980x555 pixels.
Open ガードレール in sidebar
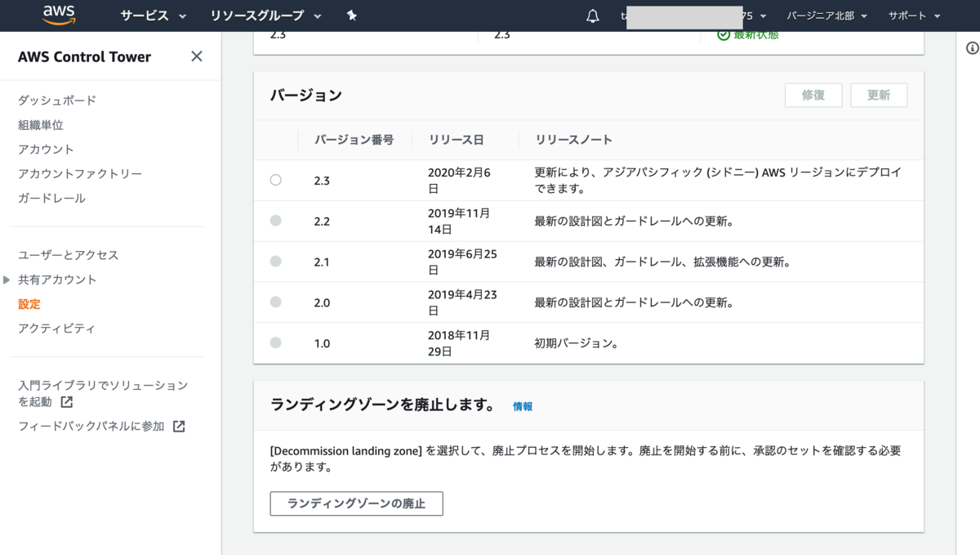click(x=51, y=198)
